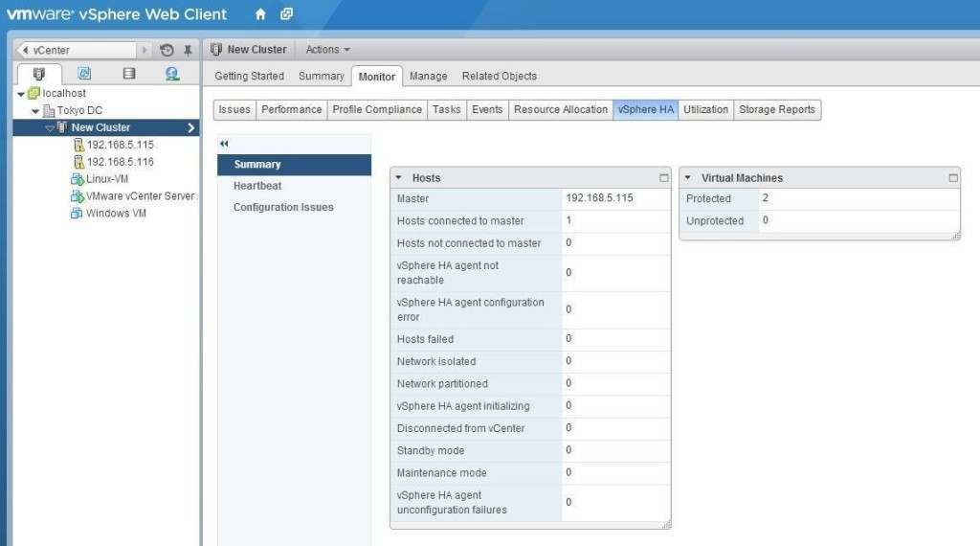This screenshot has width=980, height=546.
Task: Maximize the Virtual Machines panel
Action: (953, 178)
